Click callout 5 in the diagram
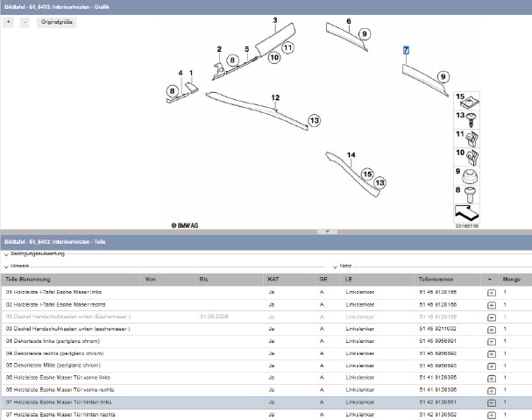This screenshot has width=532, height=420. [246, 49]
